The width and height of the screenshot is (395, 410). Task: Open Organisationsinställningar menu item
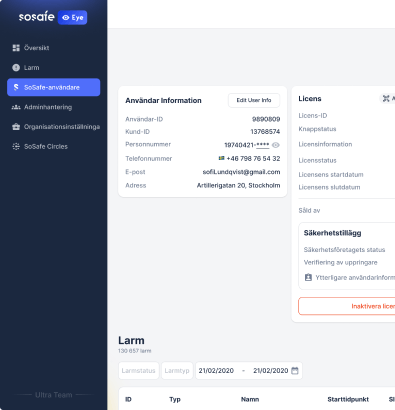53,127
